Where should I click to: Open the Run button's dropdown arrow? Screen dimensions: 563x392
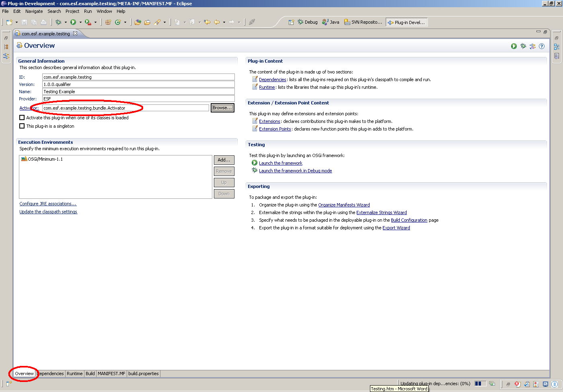click(80, 22)
